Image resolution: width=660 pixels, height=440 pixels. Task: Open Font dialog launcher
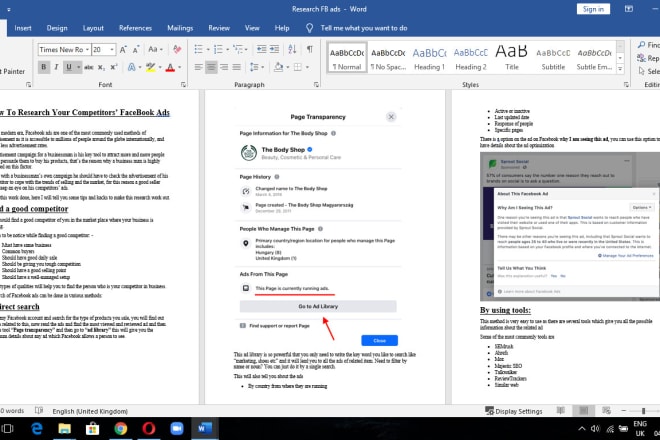[184, 85]
